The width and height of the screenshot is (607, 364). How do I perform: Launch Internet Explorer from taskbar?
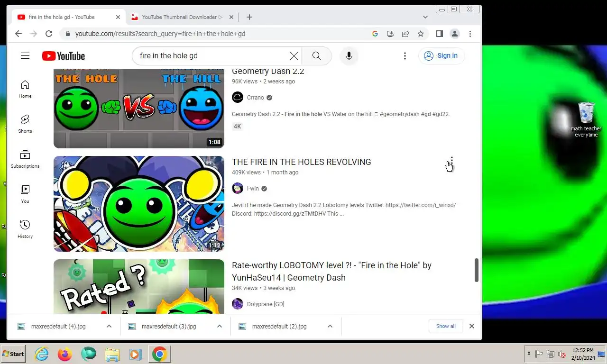[42, 354]
